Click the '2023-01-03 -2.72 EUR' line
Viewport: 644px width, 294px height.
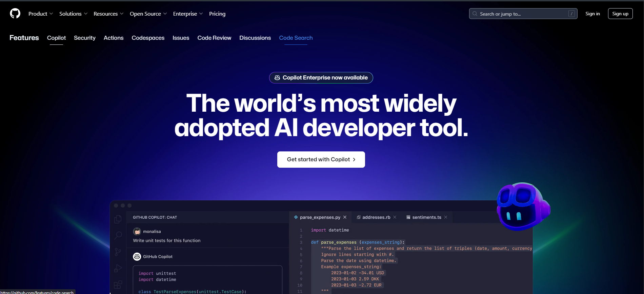(x=356, y=285)
